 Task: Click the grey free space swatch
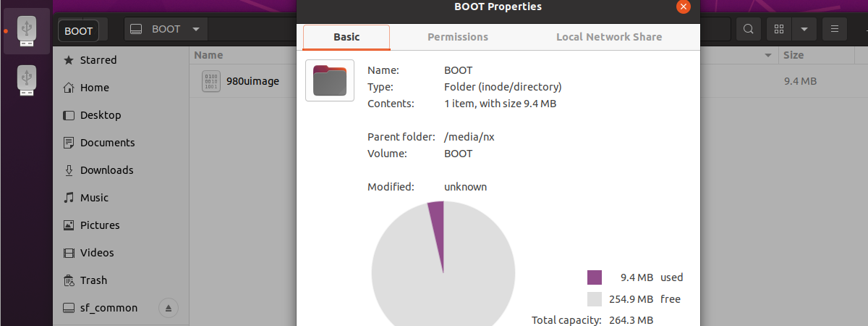click(595, 299)
